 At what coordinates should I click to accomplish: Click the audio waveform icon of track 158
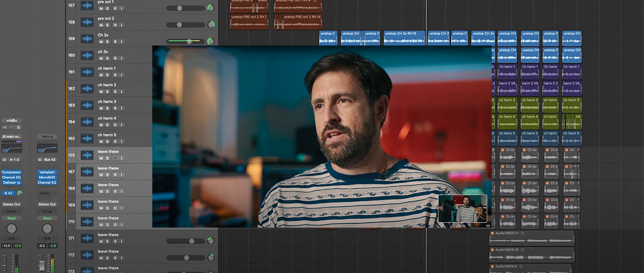pos(87,22)
